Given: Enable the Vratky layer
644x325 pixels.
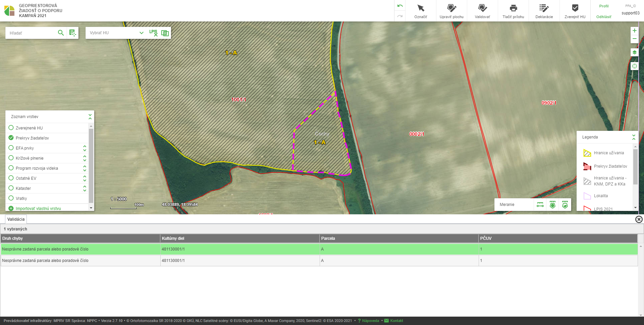Looking at the screenshot, I should 11,198.
